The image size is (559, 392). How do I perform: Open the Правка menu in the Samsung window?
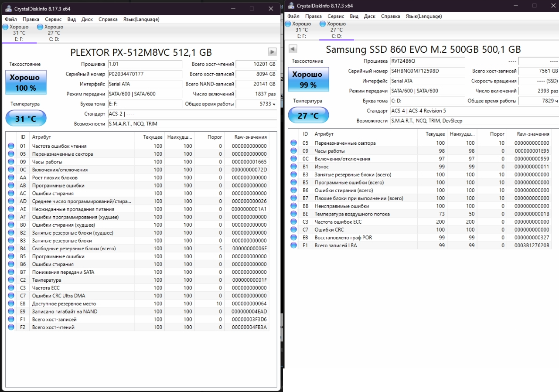pos(314,16)
